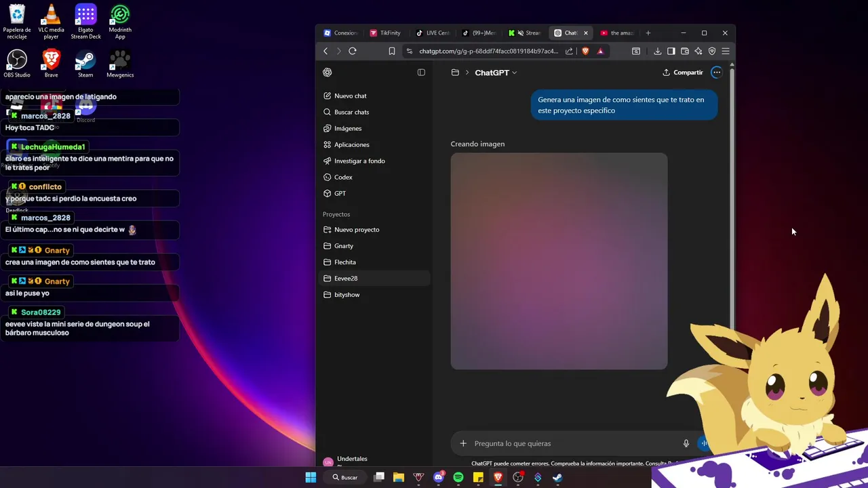Click the project folder breadcrumb icon

coord(455,73)
